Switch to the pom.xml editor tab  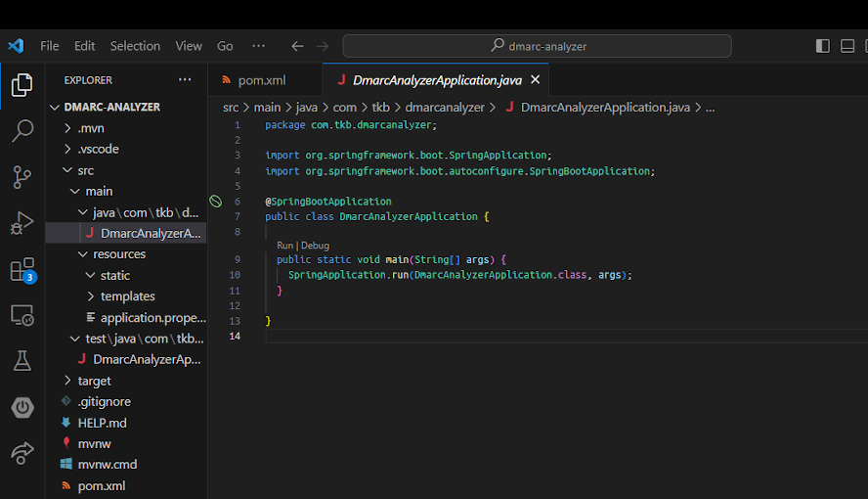(265, 80)
